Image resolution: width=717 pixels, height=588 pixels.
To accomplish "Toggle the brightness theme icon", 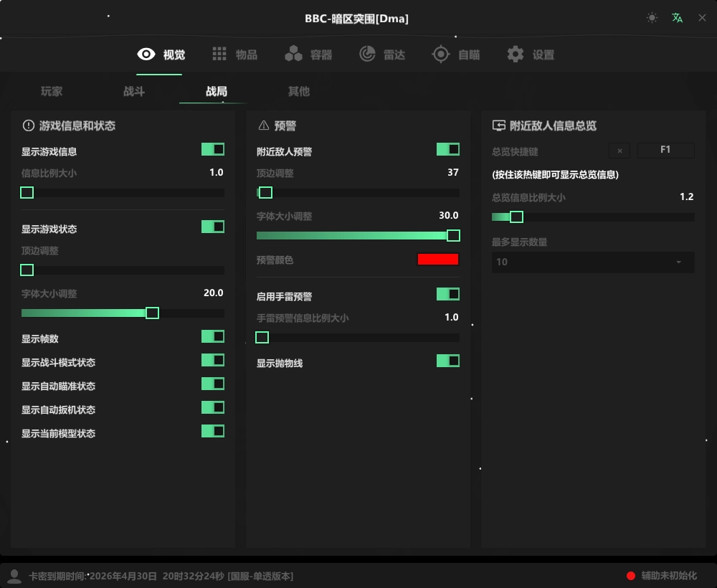I will [x=652, y=18].
